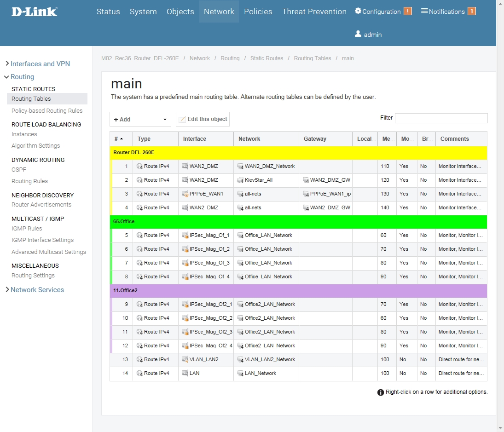Open Policy-based Routing Rules link
This screenshot has width=504, height=432.
pos(47,110)
